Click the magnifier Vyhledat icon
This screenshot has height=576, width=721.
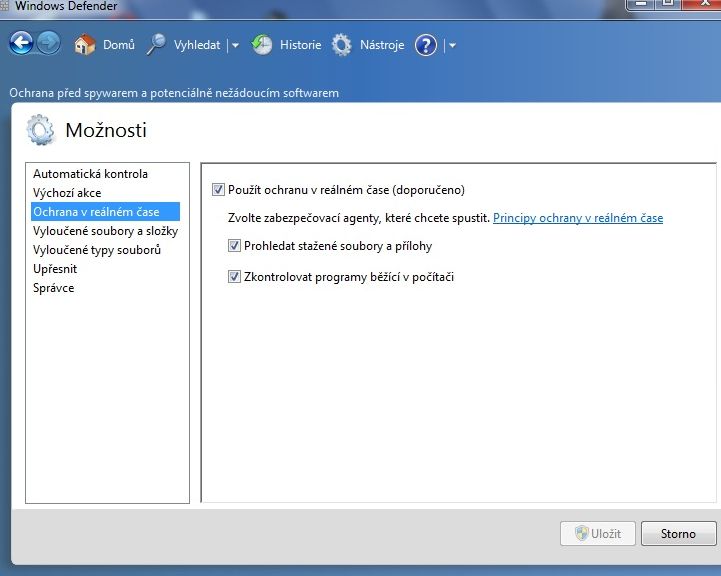[x=156, y=45]
